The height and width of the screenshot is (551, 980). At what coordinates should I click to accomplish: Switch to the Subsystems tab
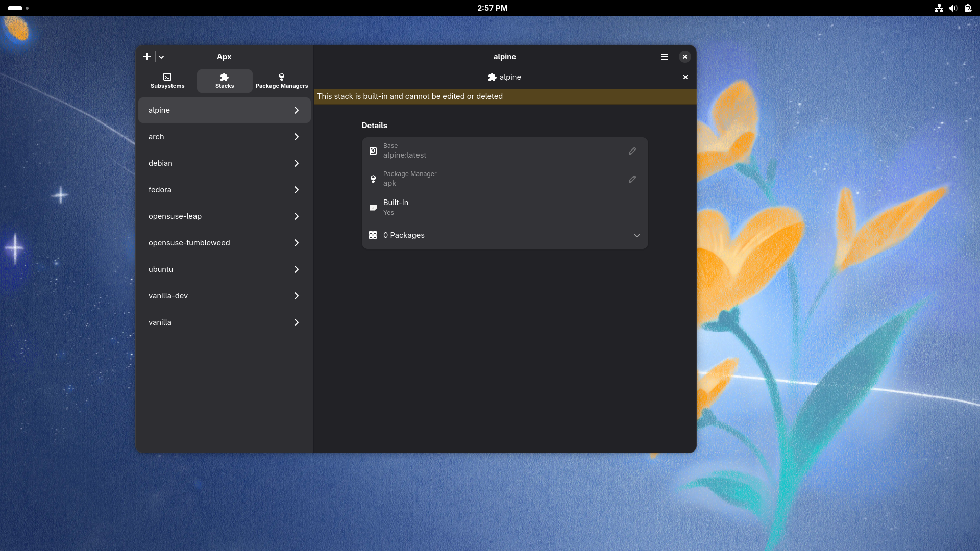click(x=167, y=81)
